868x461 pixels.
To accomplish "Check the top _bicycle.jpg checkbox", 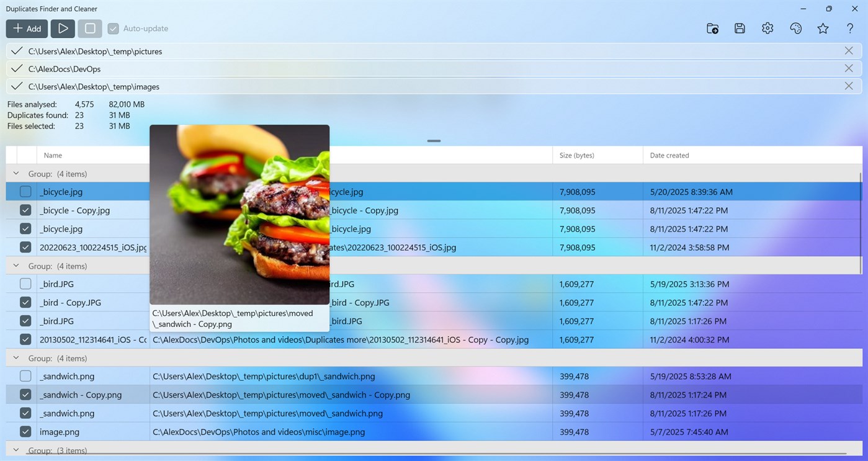I will [x=25, y=191].
